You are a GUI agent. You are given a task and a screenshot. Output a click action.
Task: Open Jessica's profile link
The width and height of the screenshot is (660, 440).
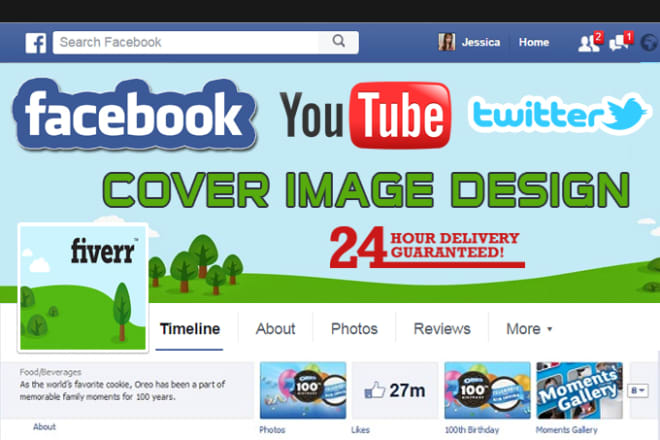pyautogui.click(x=481, y=43)
